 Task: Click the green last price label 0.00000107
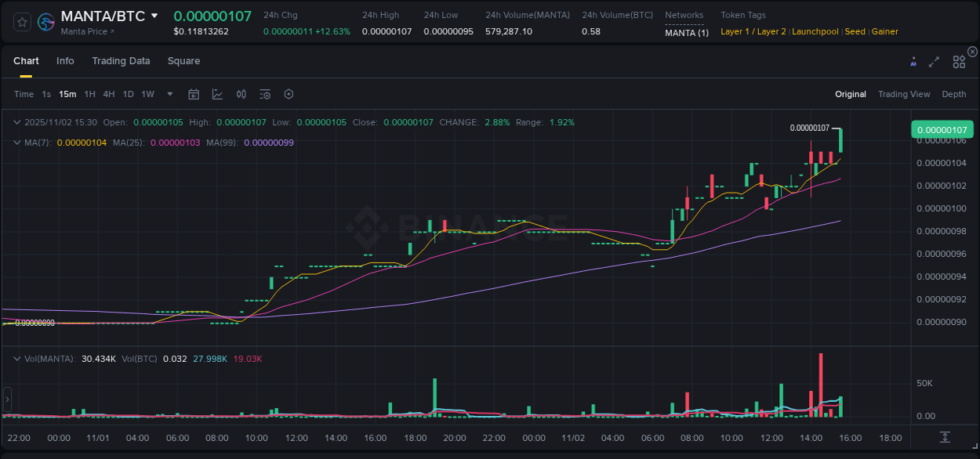[x=942, y=128]
